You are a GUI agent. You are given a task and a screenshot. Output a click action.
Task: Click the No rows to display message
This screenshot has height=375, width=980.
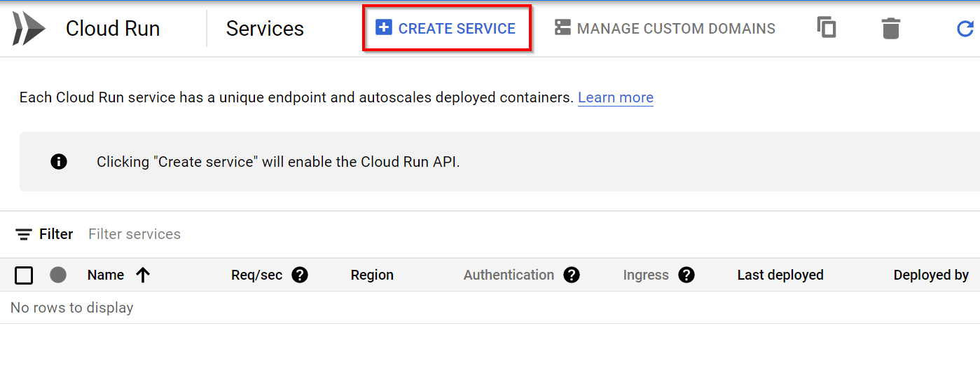(x=71, y=308)
